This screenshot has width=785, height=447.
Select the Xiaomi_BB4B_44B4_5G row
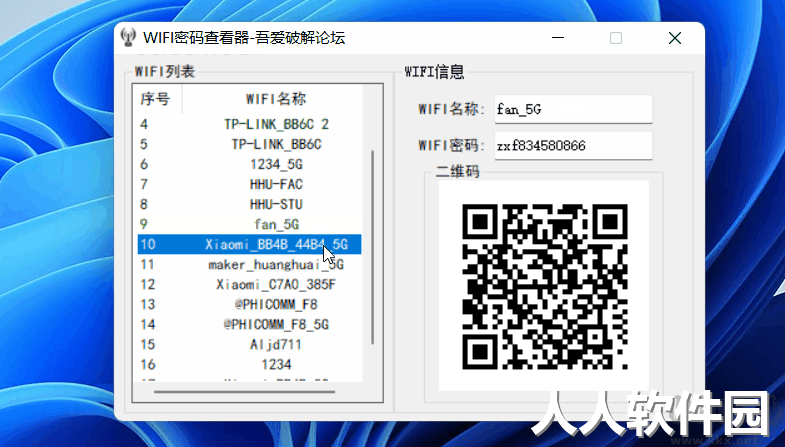(x=249, y=244)
